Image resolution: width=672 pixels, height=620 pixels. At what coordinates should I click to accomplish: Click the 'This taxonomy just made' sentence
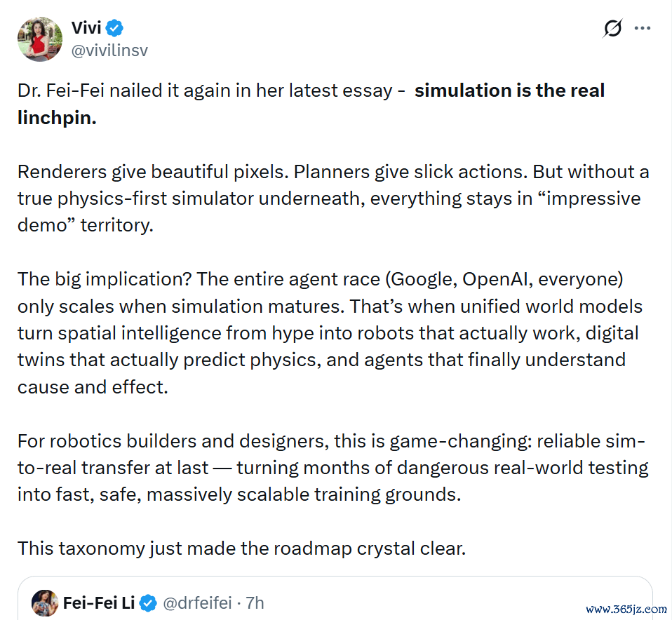242,548
